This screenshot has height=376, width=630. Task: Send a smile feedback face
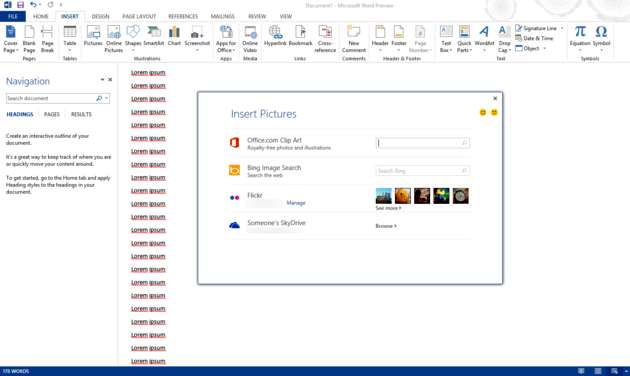tap(483, 112)
